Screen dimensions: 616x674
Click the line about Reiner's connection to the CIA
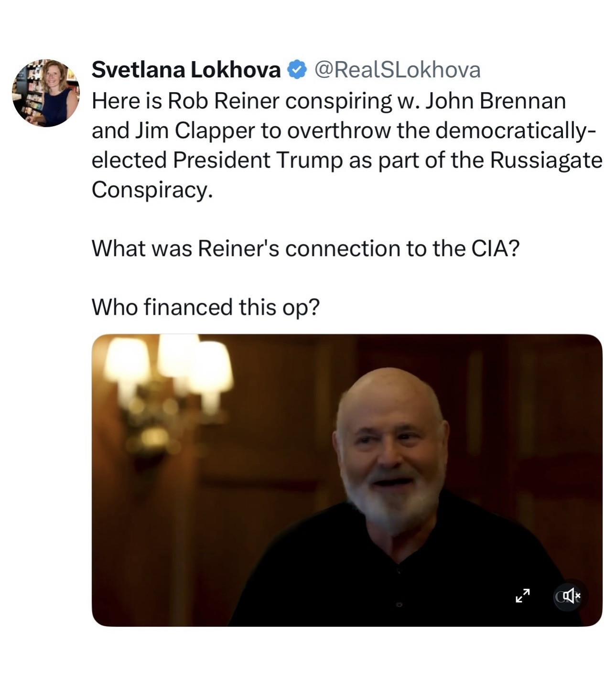(x=305, y=248)
